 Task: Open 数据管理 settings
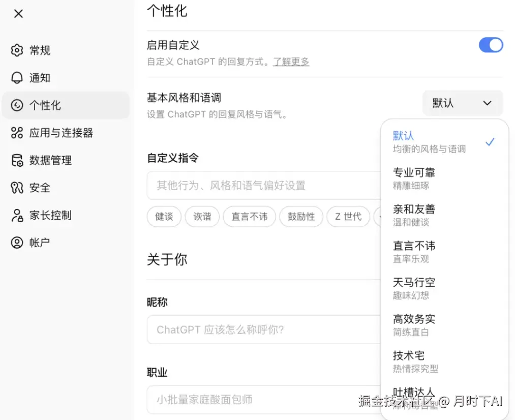click(66, 160)
